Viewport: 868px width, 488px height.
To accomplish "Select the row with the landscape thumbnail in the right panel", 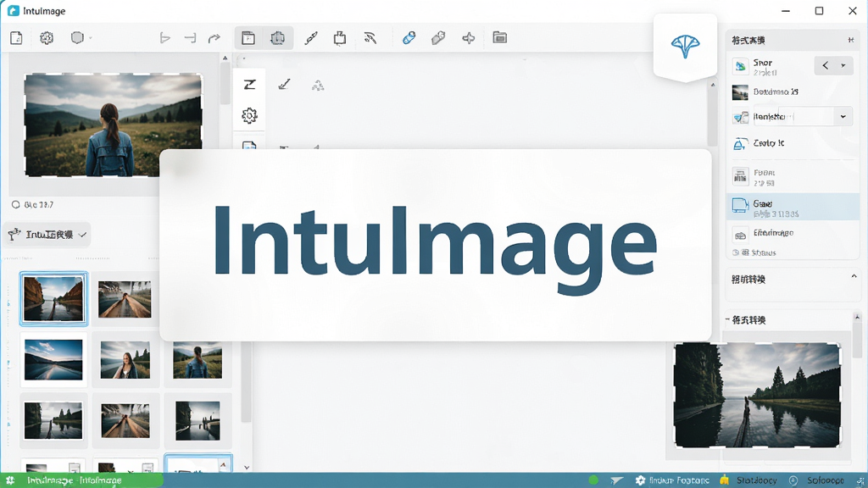I will pyautogui.click(x=793, y=91).
